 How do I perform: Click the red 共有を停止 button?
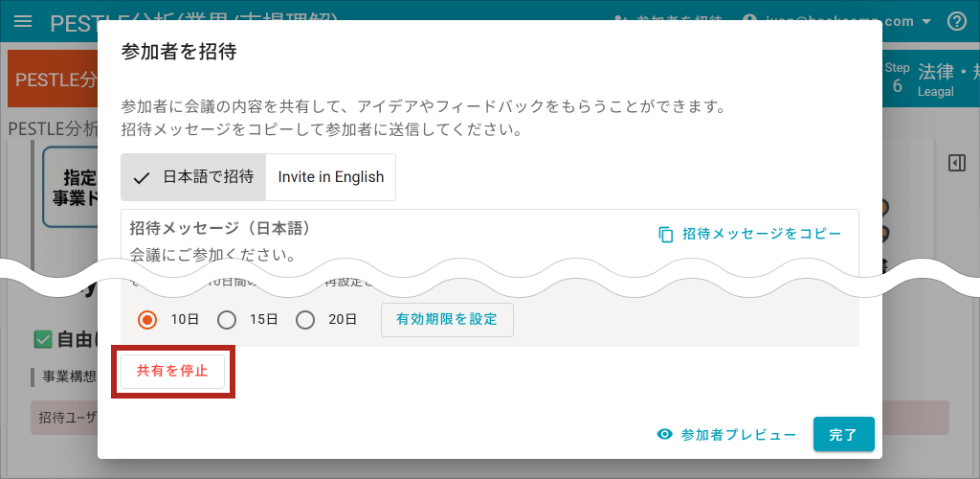(x=172, y=372)
